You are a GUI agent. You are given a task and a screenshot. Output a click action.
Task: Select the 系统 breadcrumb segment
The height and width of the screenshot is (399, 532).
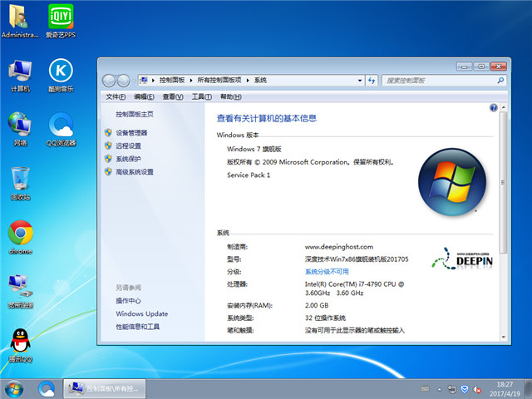pos(260,80)
